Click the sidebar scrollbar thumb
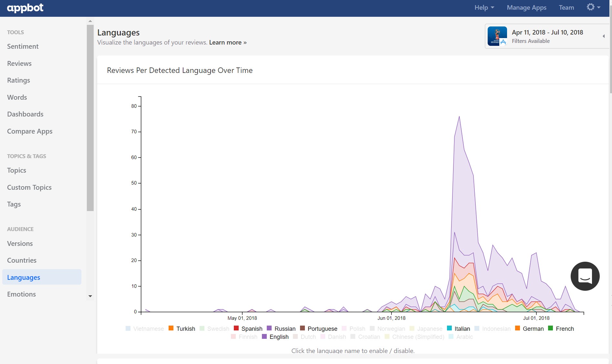The width and height of the screenshot is (612, 364). (x=90, y=118)
